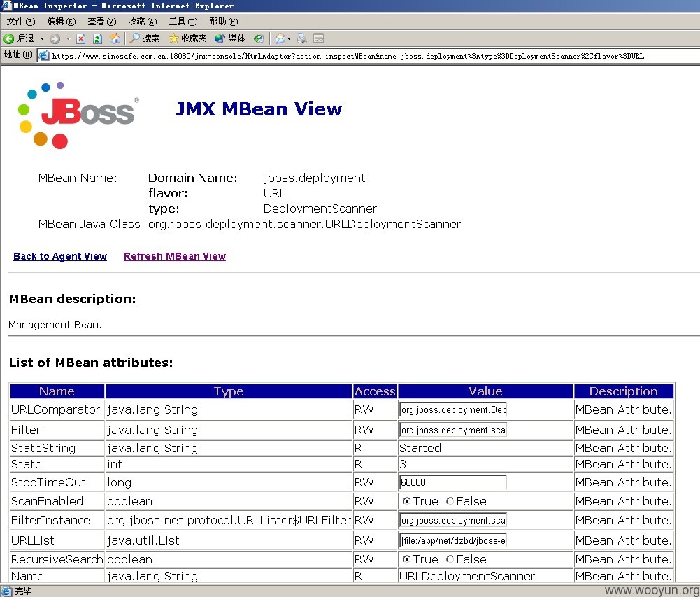The height and width of the screenshot is (597, 700).
Task: Click the RecursiveSearch attribute name cell
Action: point(57,559)
